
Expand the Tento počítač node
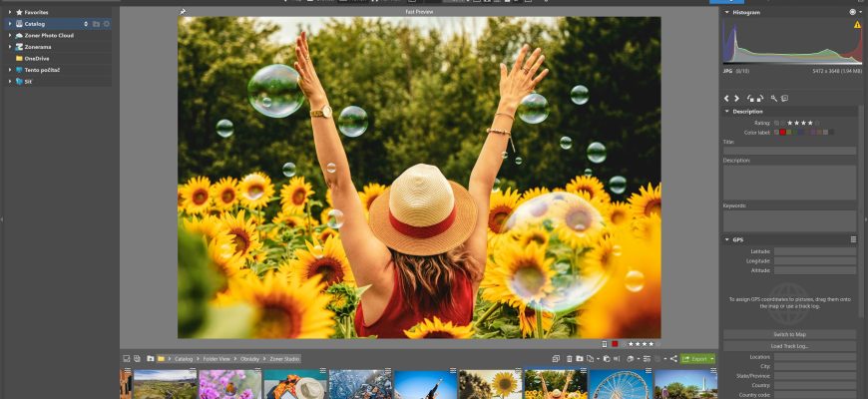pos(10,70)
